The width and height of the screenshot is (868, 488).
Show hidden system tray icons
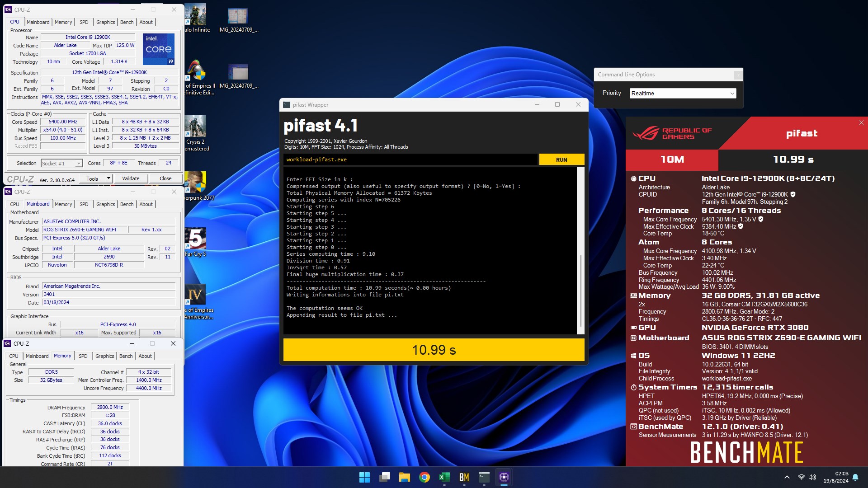coord(787,477)
